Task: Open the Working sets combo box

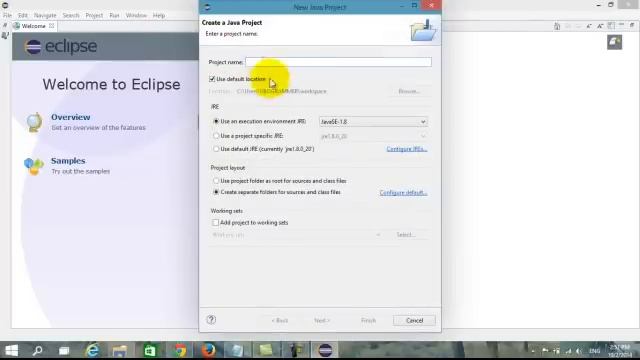Action: point(296,235)
